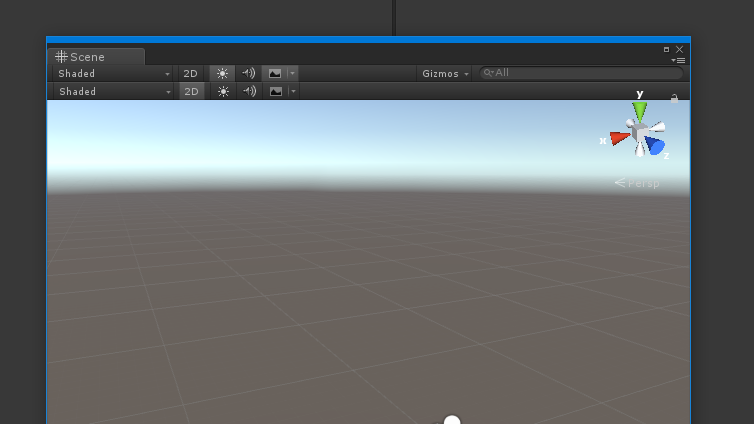Close the Scene window
This screenshot has width=754, height=424.
coord(679,50)
